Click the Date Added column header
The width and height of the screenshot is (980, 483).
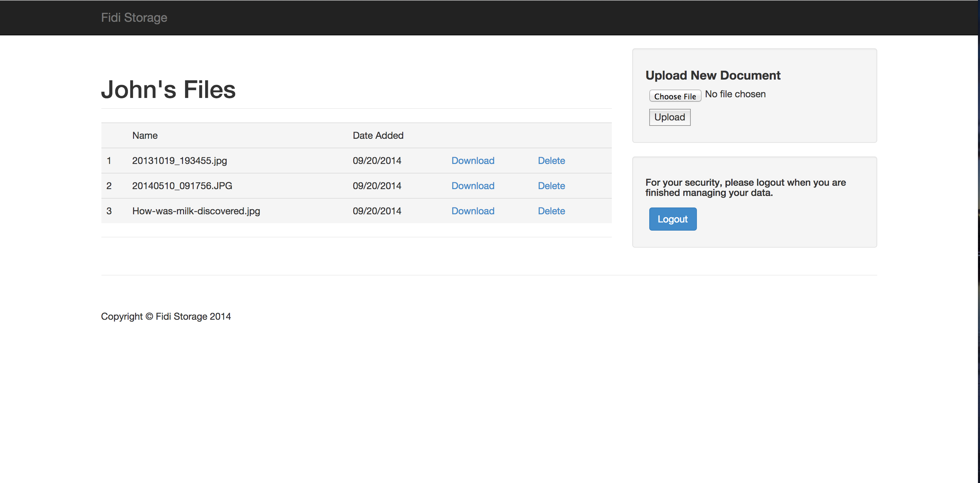click(378, 135)
